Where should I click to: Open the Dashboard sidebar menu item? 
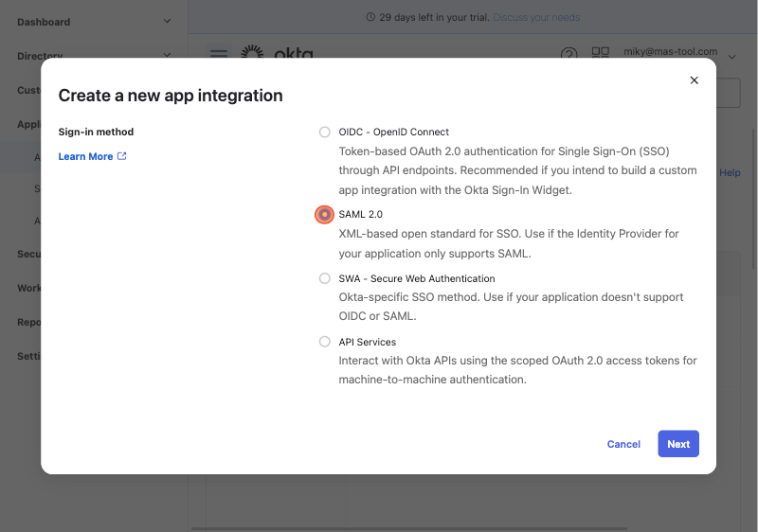[x=44, y=22]
